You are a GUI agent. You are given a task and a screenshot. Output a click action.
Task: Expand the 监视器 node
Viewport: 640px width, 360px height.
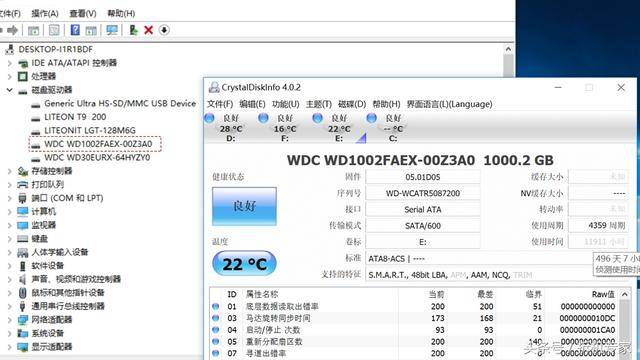click(9, 225)
